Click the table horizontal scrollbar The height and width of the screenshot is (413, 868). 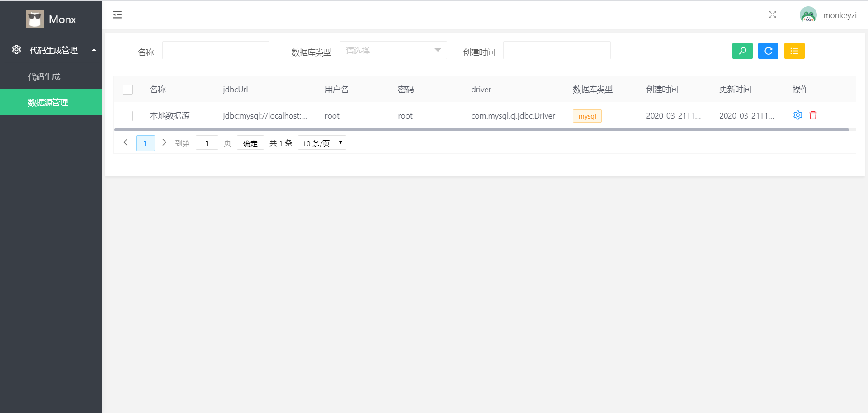coord(481,130)
